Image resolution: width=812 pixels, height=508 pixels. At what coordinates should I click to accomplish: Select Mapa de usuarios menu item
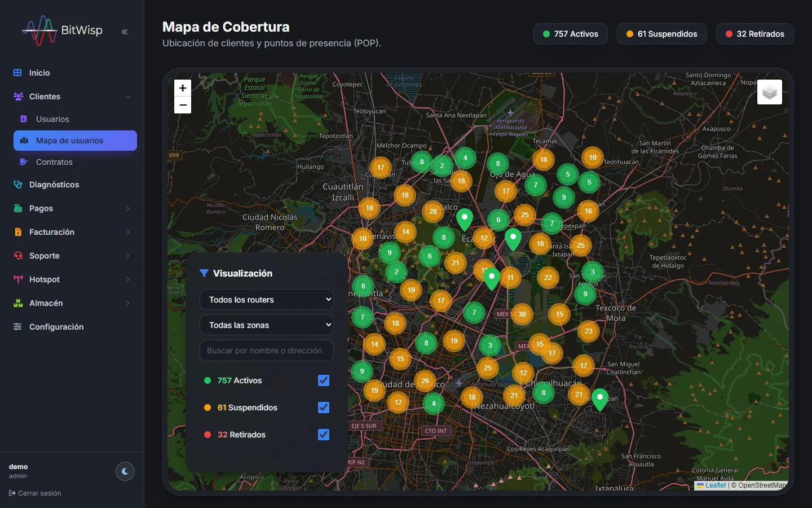pos(75,141)
